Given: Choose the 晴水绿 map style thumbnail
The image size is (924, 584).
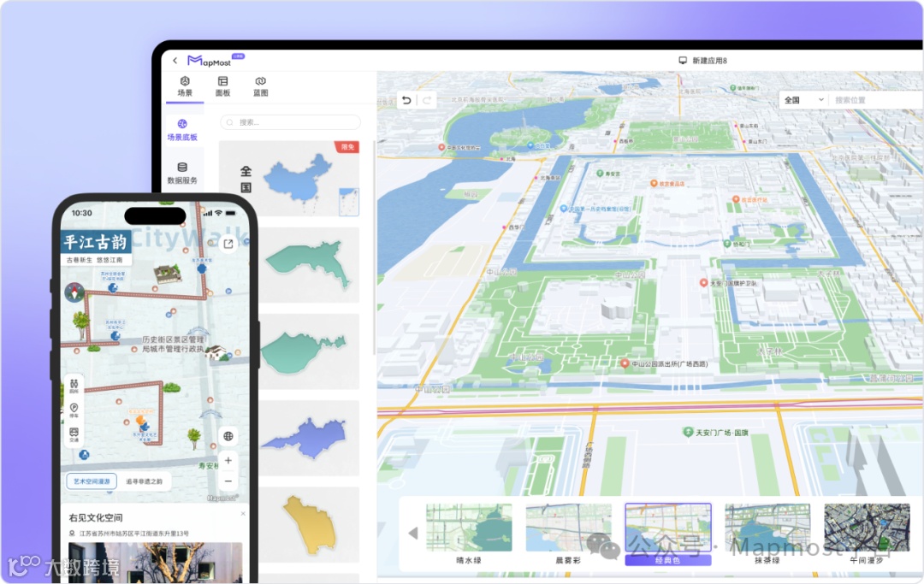Looking at the screenshot, I should (x=469, y=534).
